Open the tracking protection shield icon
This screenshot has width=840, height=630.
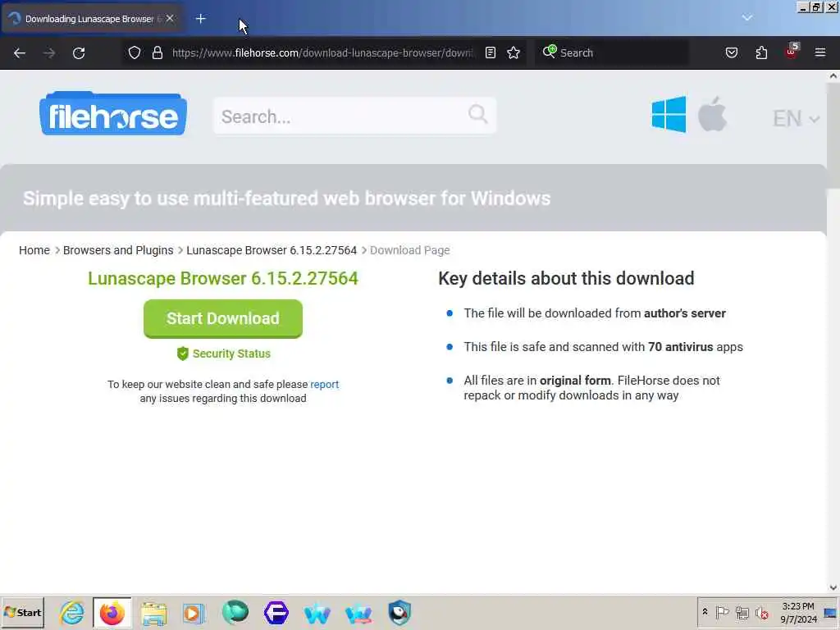click(x=135, y=52)
